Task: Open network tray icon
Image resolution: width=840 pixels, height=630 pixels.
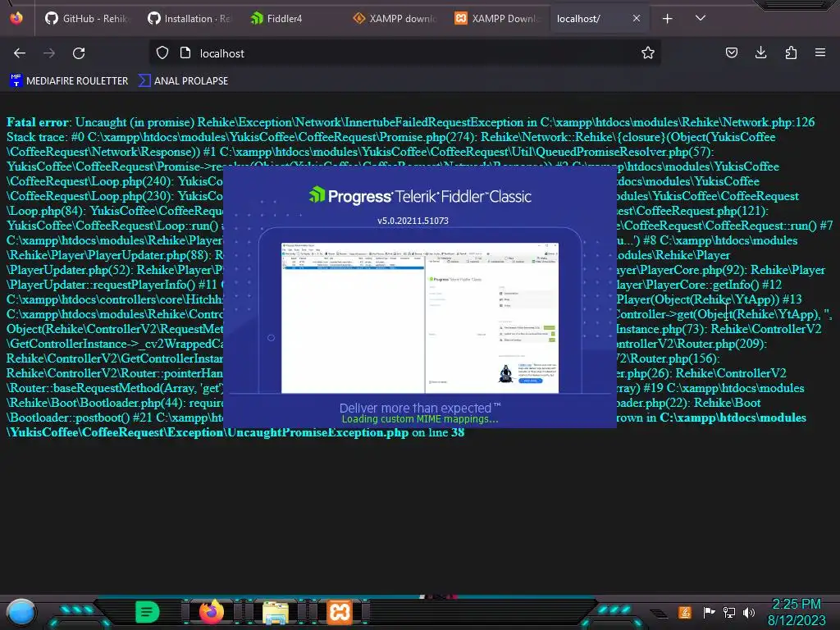Action: coord(729,612)
